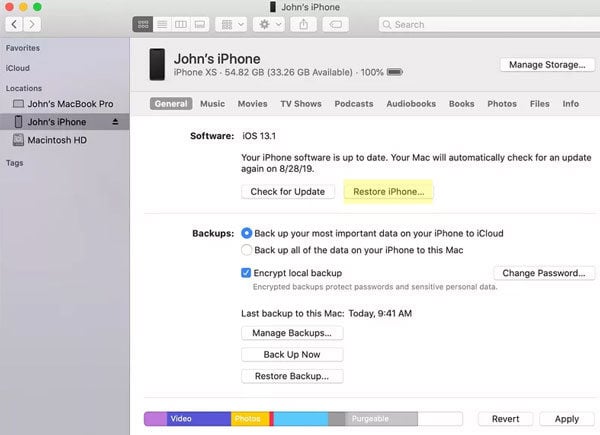The image size is (600, 435).
Task: Select back up to this Mac option
Action: pos(247,249)
